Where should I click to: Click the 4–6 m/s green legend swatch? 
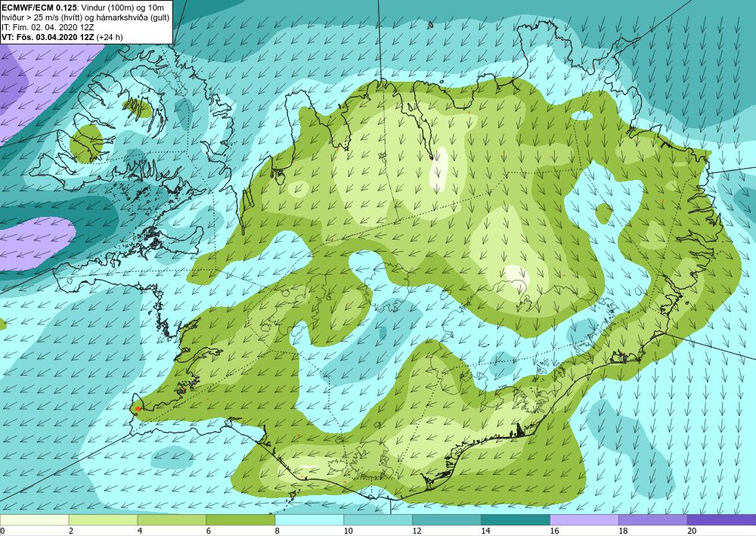172,520
